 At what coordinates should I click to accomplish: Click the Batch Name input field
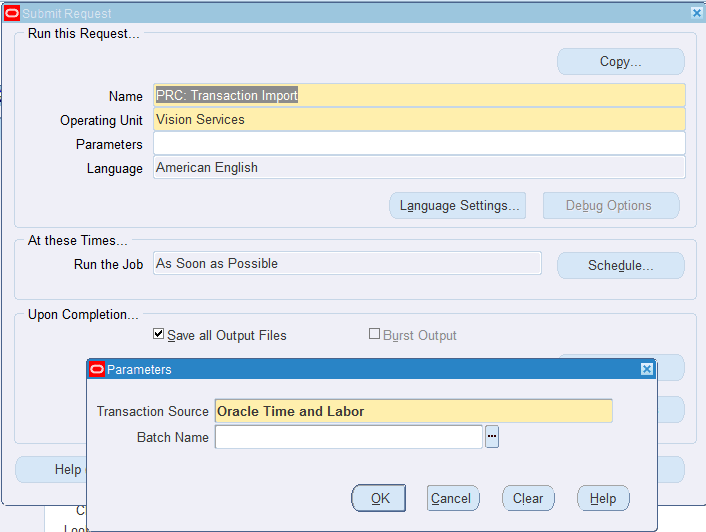point(349,437)
